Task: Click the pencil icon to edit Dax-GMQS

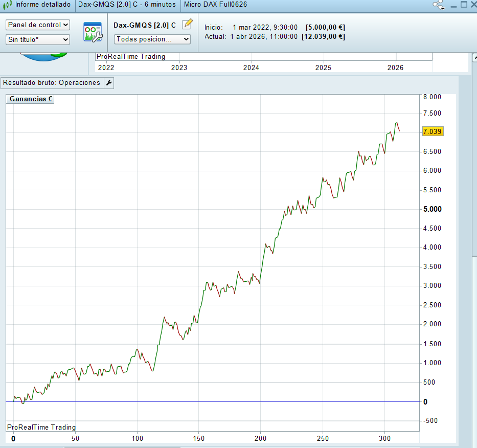Action: click(187, 24)
